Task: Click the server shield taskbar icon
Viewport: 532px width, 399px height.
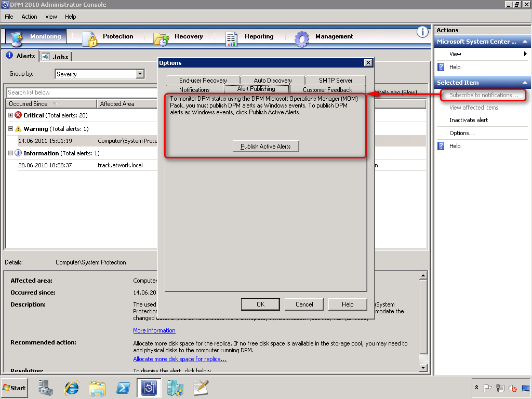Action: (175, 388)
